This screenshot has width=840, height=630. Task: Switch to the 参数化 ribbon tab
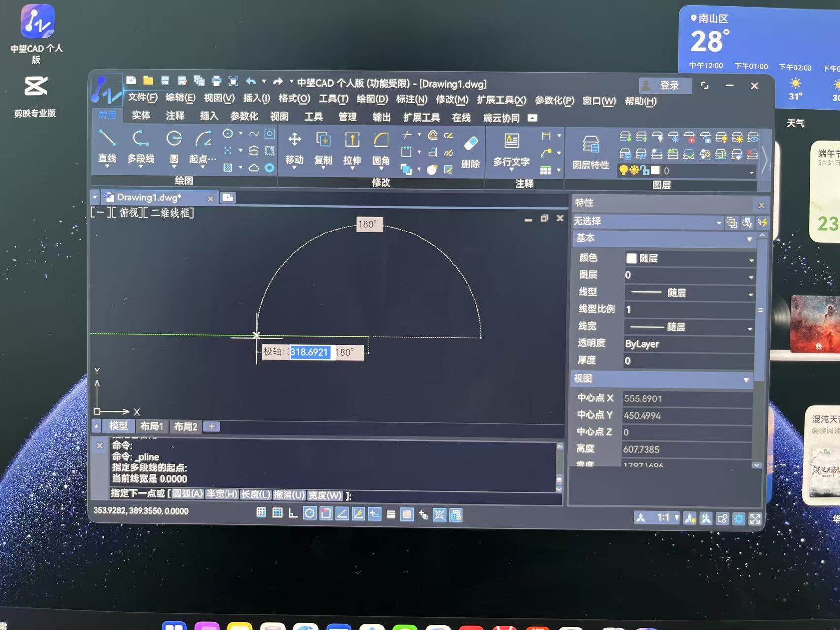[x=244, y=116]
